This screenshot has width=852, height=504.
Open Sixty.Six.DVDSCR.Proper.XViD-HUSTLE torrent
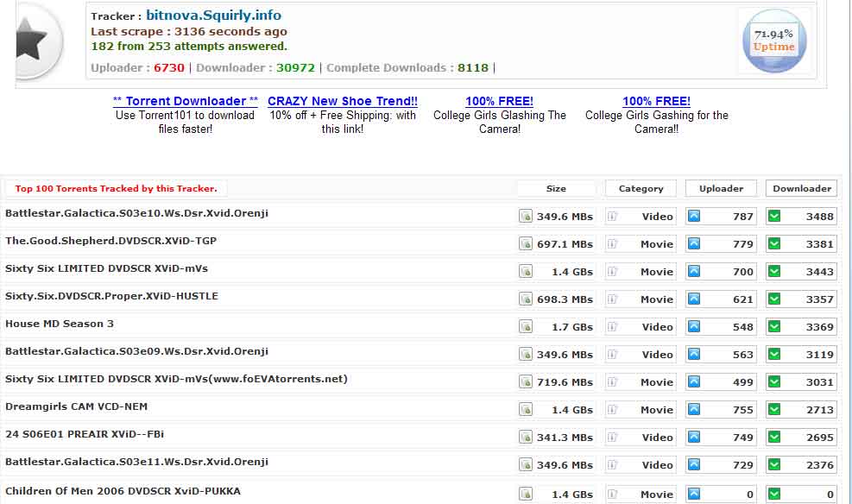[x=111, y=296]
